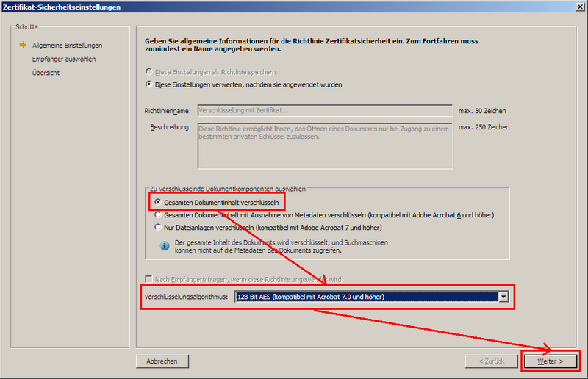Image resolution: width=588 pixels, height=379 pixels.
Task: Select the Allgemeine Einstellungen step
Action: 67,46
